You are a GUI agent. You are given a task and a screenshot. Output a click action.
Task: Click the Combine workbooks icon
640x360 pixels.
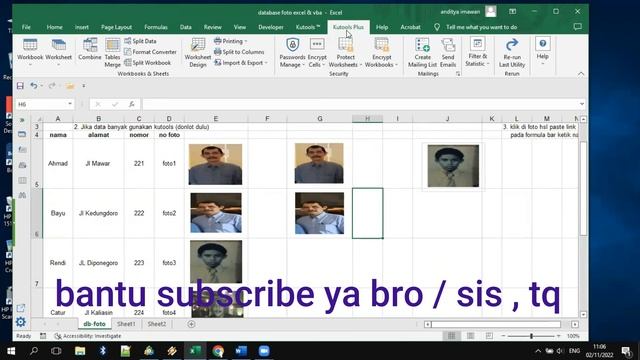(90, 50)
